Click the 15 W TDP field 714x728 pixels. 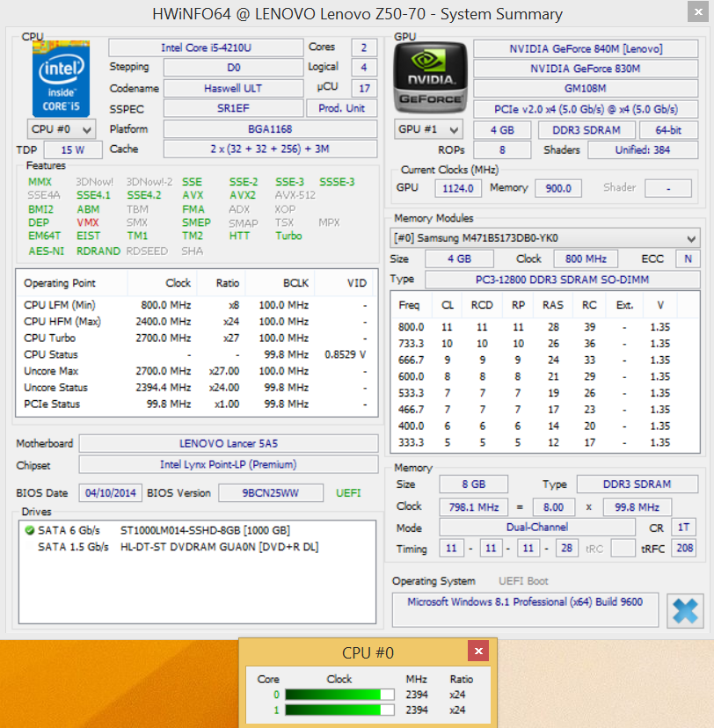click(x=73, y=150)
